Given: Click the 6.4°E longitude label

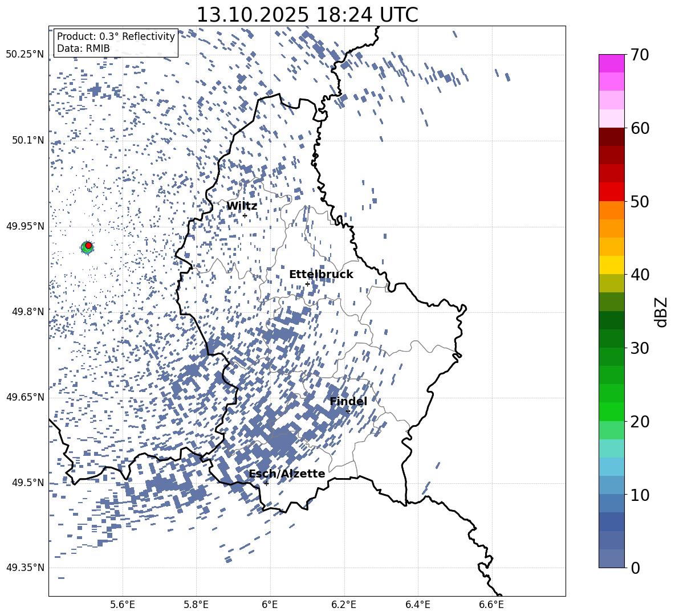Looking at the screenshot, I should click(417, 605).
